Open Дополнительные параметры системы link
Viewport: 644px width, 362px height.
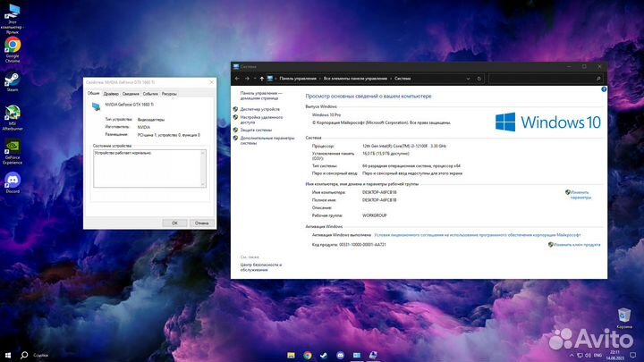[x=267, y=141]
